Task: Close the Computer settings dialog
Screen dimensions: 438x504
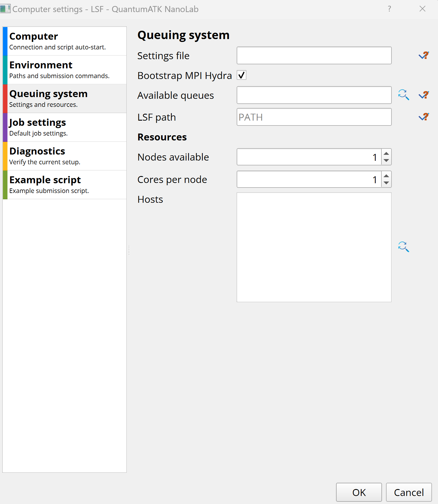Action: tap(422, 9)
